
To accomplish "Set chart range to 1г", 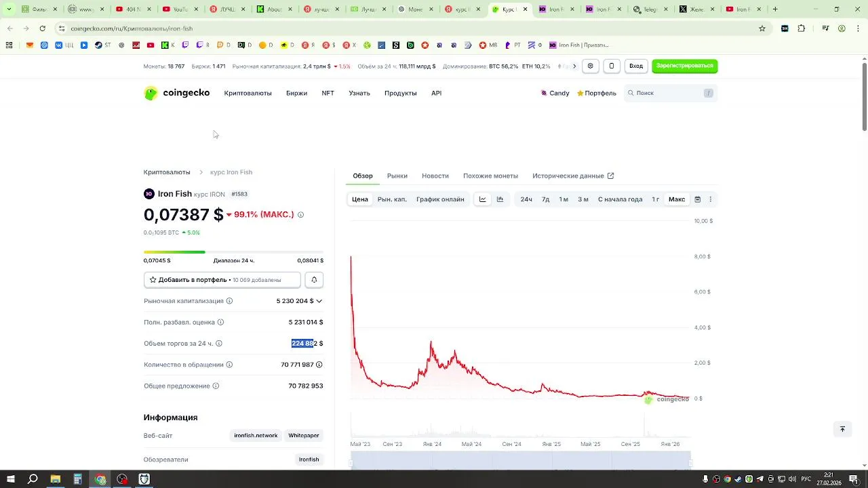I will [656, 199].
